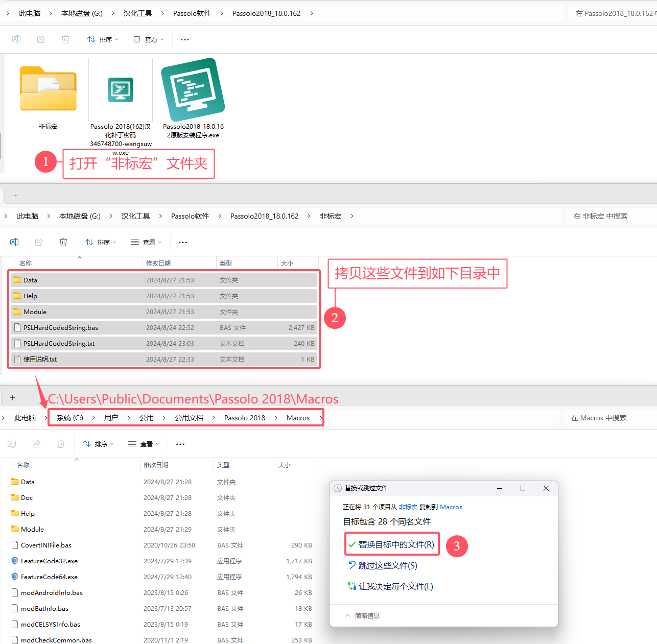Click the 在 Macros 中搜索 search box
This screenshot has width=657, height=644.
[610, 418]
